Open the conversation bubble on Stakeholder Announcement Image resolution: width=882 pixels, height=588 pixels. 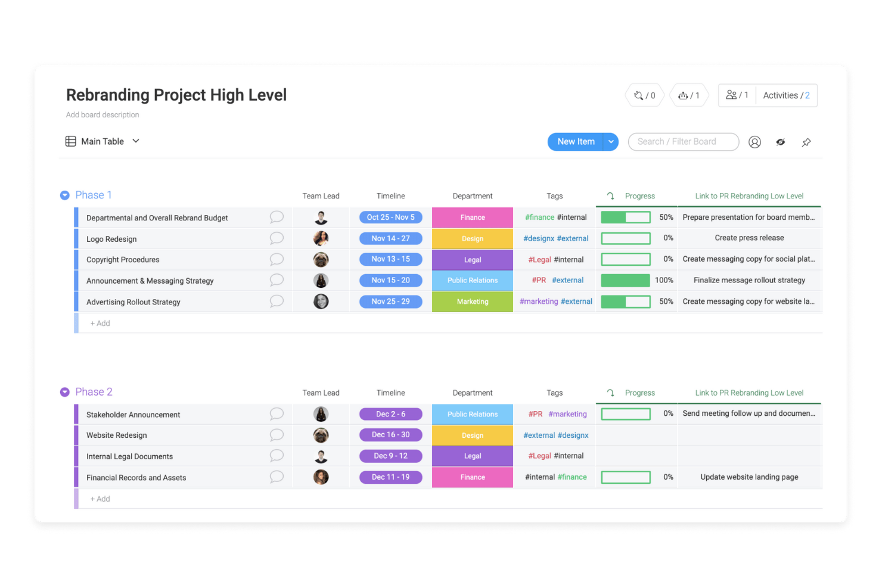tap(276, 413)
